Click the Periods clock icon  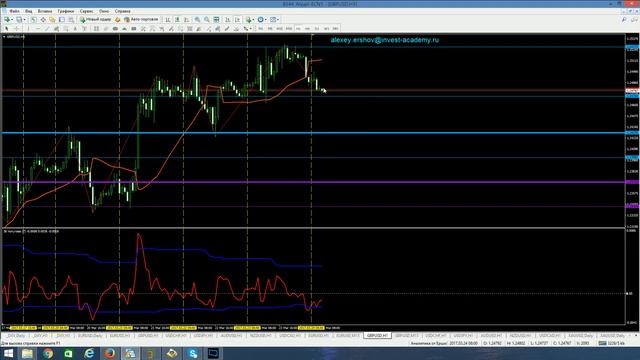click(x=260, y=20)
